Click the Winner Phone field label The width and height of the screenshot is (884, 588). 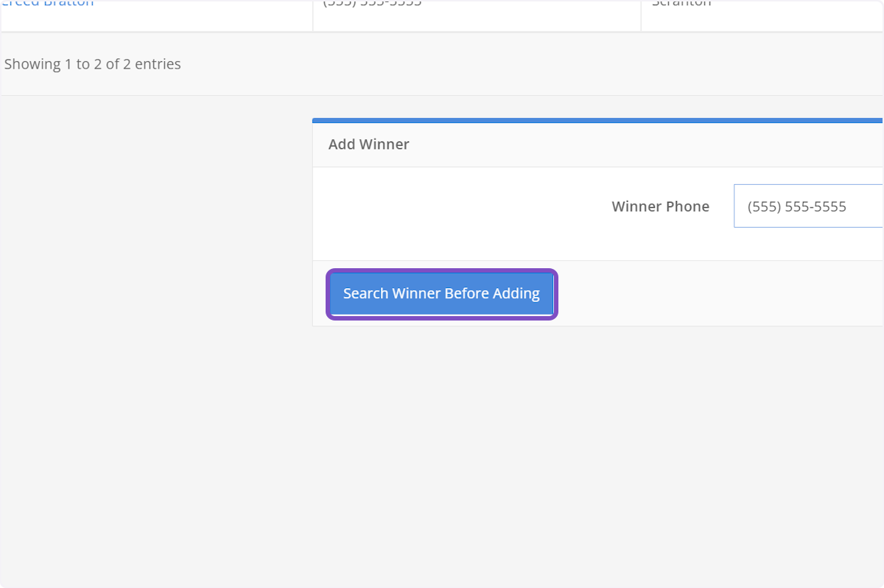click(660, 206)
